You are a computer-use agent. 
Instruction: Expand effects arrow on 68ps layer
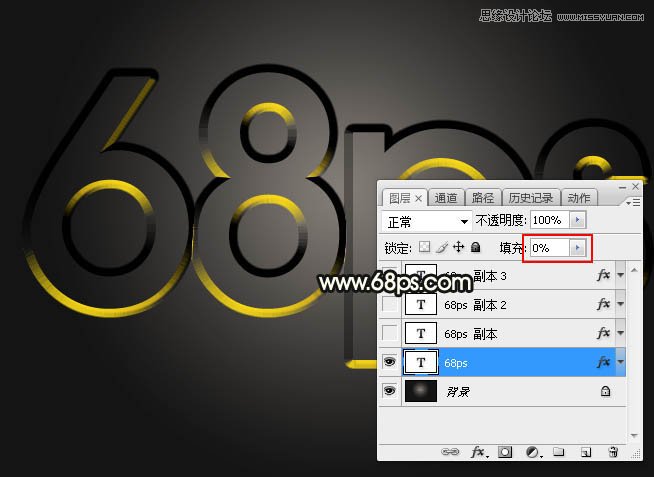tap(621, 362)
